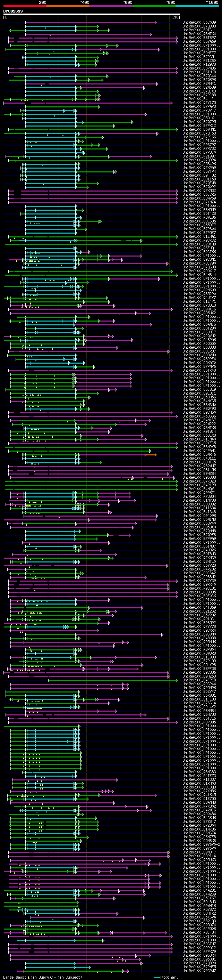Select hit label UniRef100_Q28YH8
222x980 pixels.
pyautogui.click(x=199, y=244)
